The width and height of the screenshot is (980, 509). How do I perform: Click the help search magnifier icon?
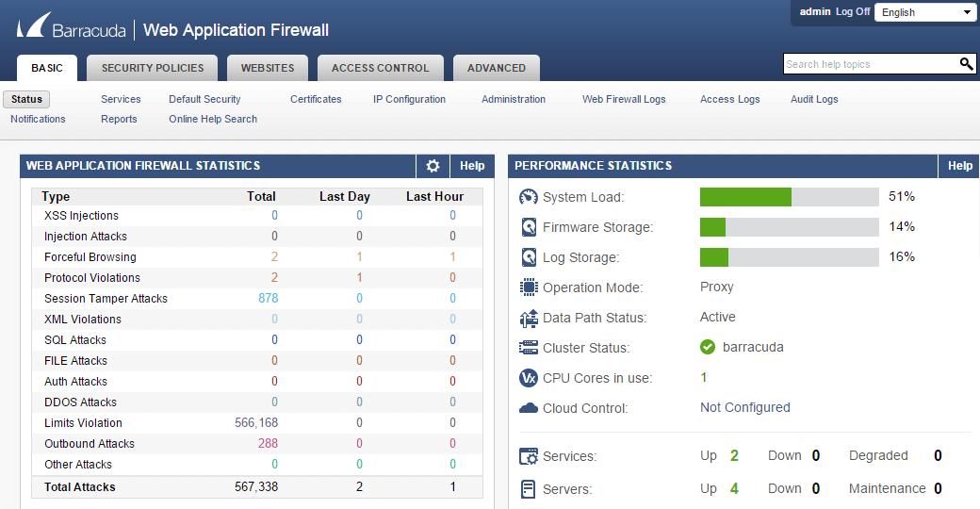point(966,64)
